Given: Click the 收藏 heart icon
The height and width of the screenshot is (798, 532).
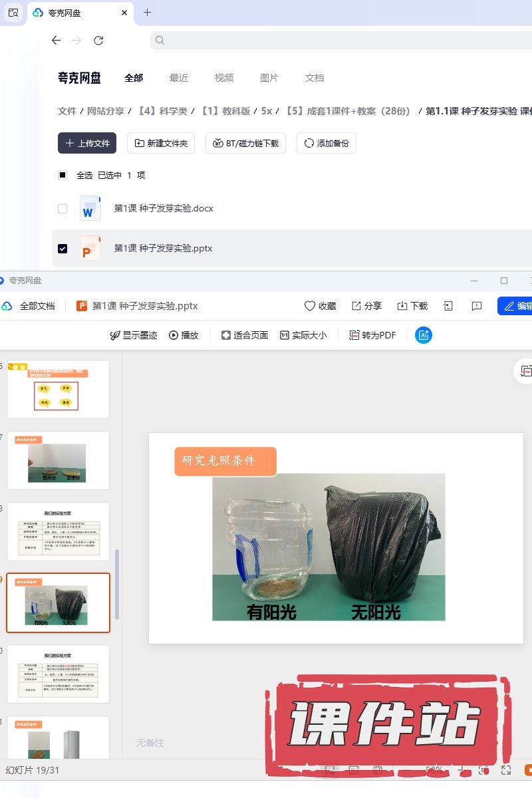Looking at the screenshot, I should pos(310,306).
